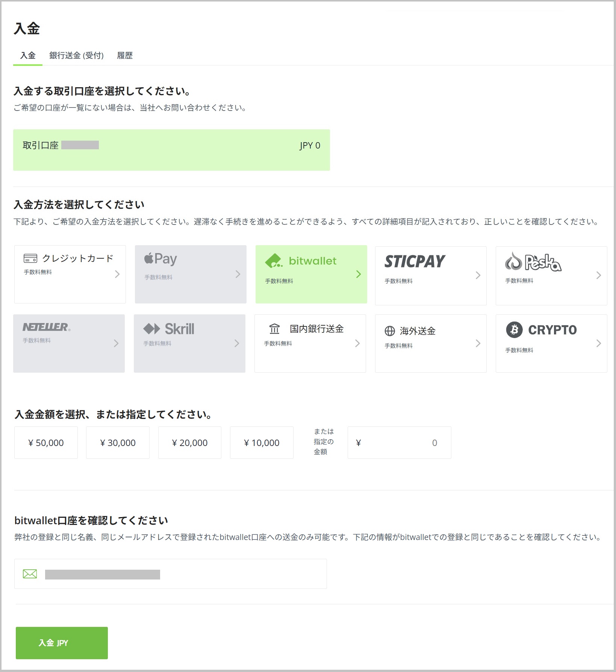
Task: Pick the Peska payment logo
Action: (x=533, y=262)
